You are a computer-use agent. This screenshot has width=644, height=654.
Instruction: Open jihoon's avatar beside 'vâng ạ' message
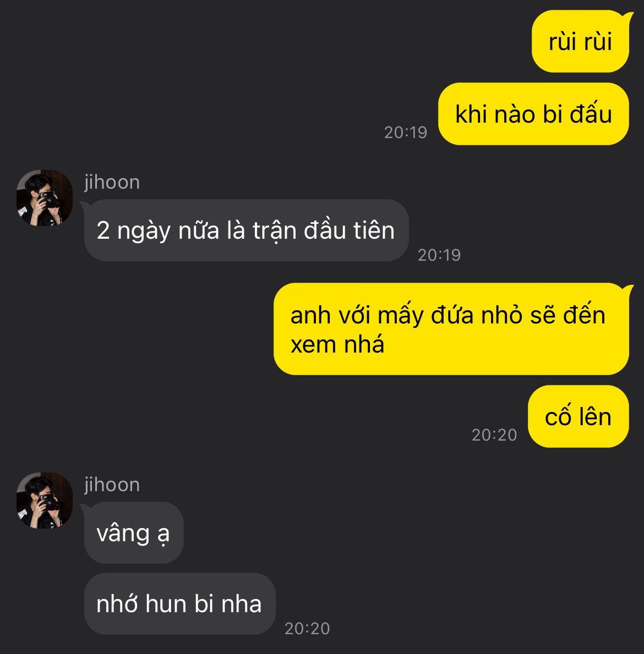(44, 501)
